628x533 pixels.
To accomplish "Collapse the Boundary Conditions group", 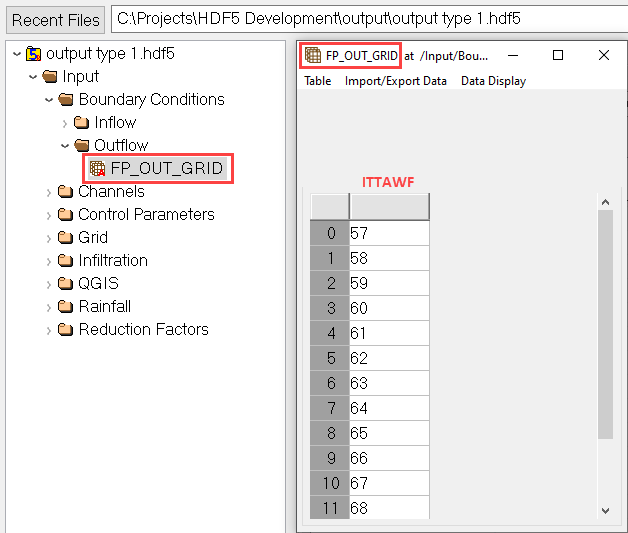I will coord(49,99).
